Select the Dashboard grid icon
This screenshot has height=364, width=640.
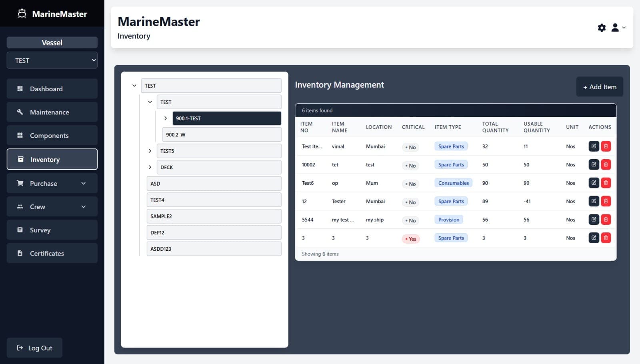coord(19,88)
